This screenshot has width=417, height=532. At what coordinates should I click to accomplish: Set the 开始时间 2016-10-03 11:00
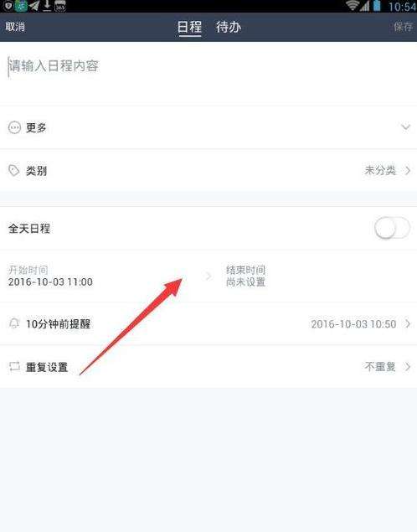click(101, 276)
